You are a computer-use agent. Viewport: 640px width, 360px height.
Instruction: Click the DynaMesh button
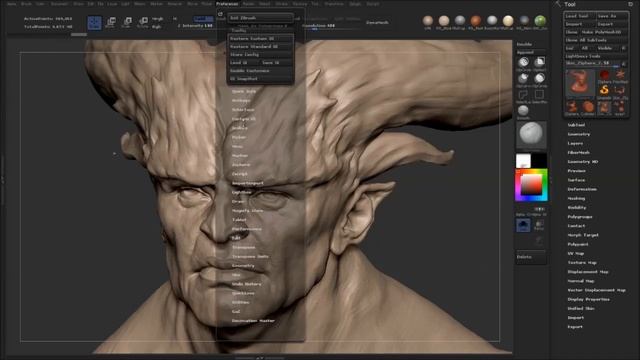coord(377,22)
